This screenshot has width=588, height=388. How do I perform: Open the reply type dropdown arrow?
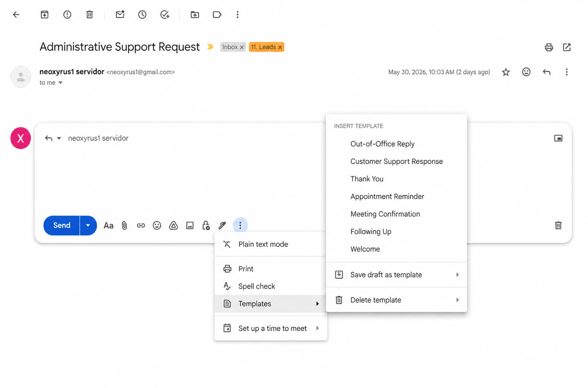pyautogui.click(x=59, y=138)
